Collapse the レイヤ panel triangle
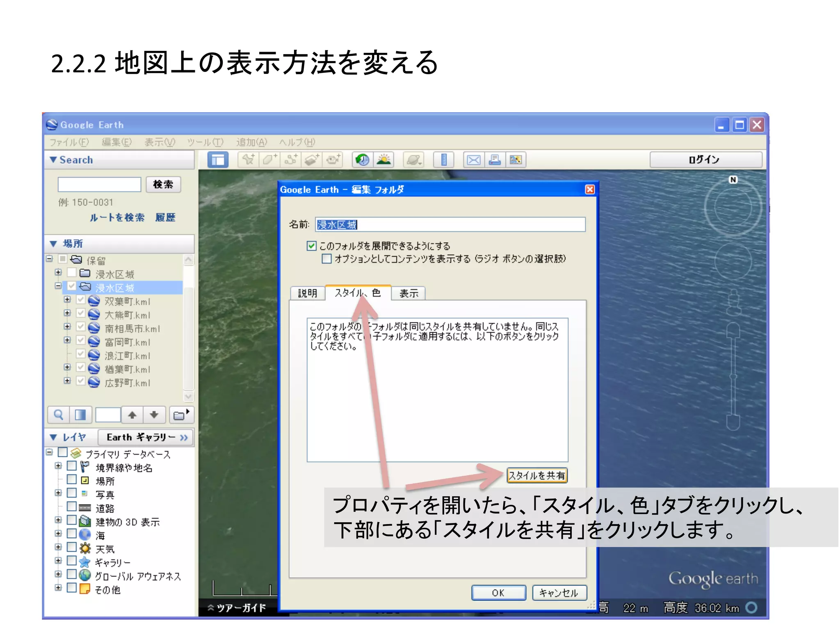The width and height of the screenshot is (840, 630). click(53, 437)
